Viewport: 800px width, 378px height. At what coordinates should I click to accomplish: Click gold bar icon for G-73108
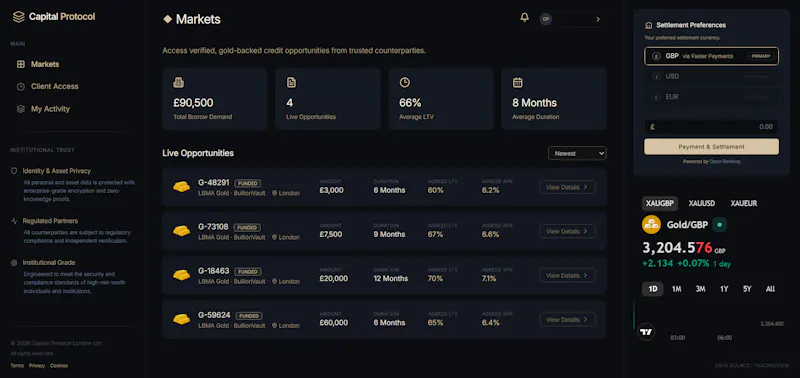pos(181,231)
